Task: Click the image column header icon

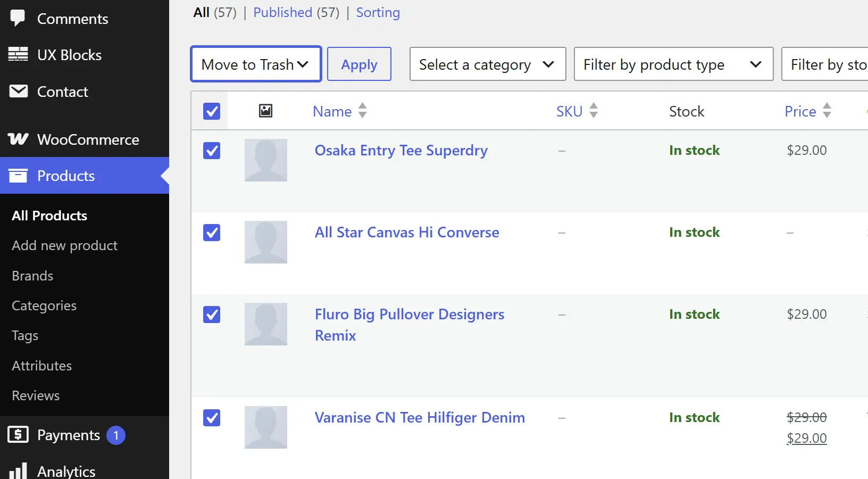Action: 265,111
